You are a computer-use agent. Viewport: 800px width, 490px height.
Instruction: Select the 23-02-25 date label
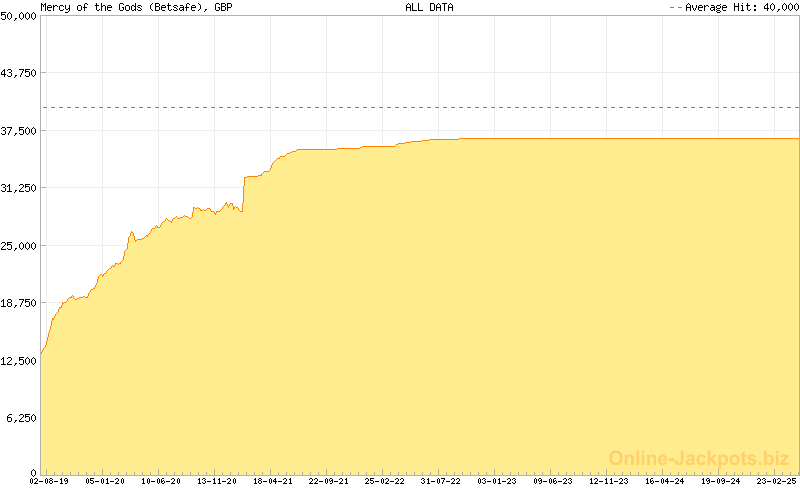tap(776, 481)
